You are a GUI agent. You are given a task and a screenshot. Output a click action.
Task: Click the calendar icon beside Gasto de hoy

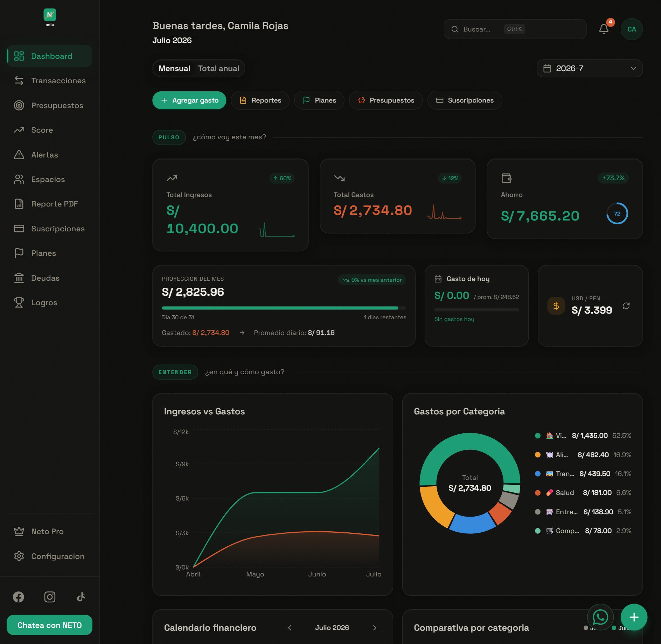pos(438,279)
